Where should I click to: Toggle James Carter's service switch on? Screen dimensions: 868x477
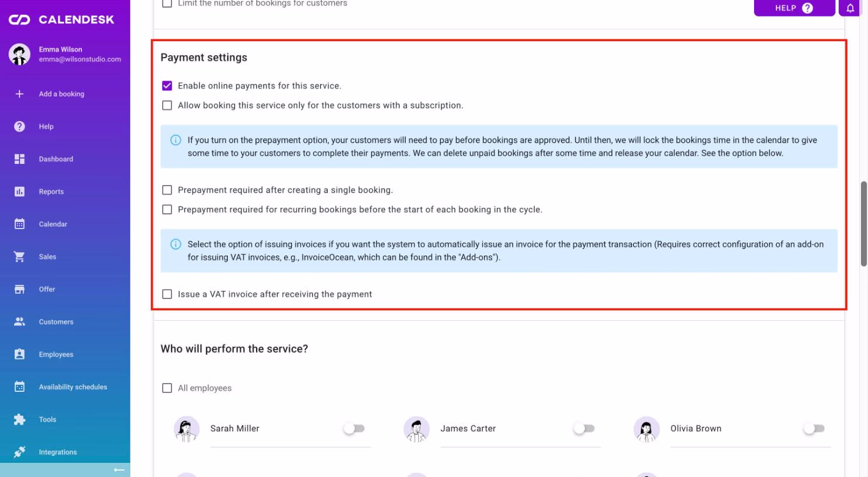point(584,428)
